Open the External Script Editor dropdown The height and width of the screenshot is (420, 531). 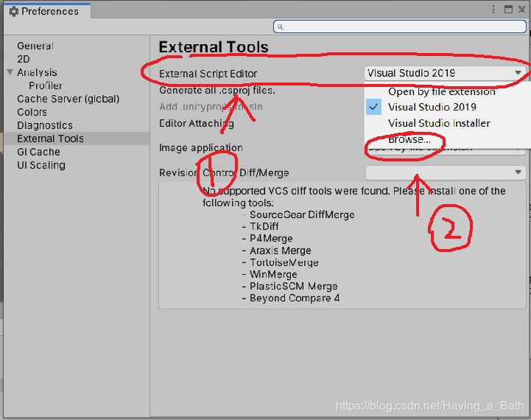445,73
